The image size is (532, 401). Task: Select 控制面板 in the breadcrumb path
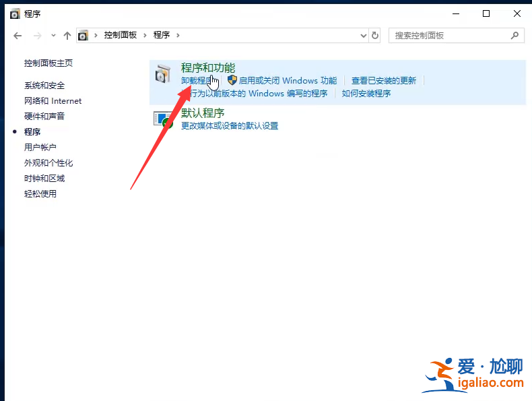click(121, 35)
